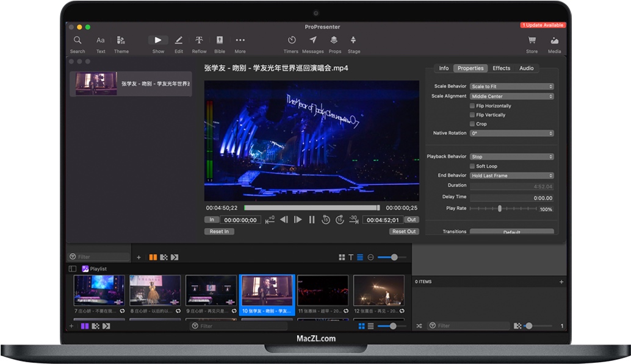Enable the Soft Loop checkbox
This screenshot has width=631, height=364.
(472, 166)
